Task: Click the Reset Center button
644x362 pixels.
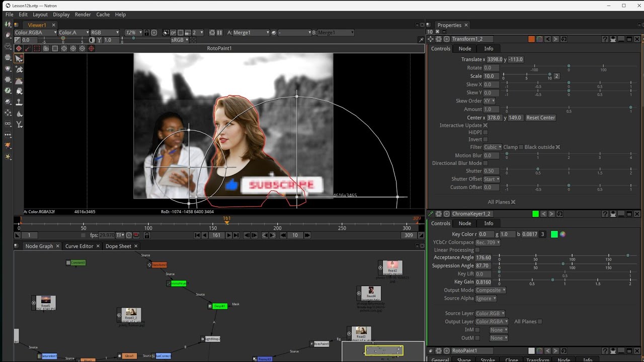Action: point(541,118)
